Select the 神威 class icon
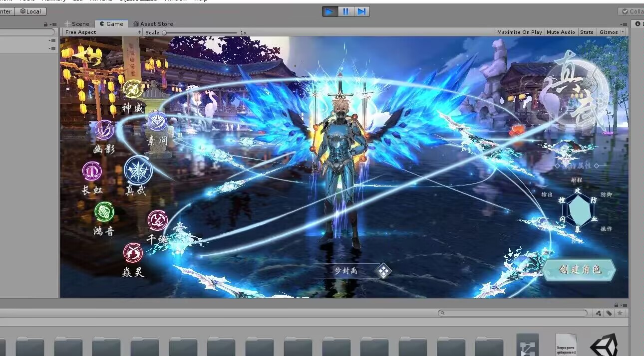The image size is (644, 356). 133,90
